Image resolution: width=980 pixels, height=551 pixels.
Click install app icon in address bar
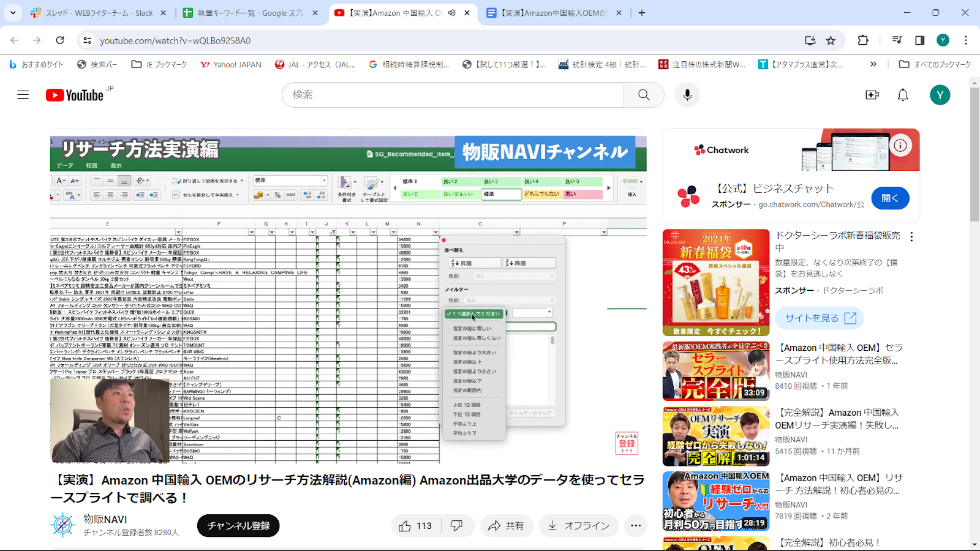810,40
